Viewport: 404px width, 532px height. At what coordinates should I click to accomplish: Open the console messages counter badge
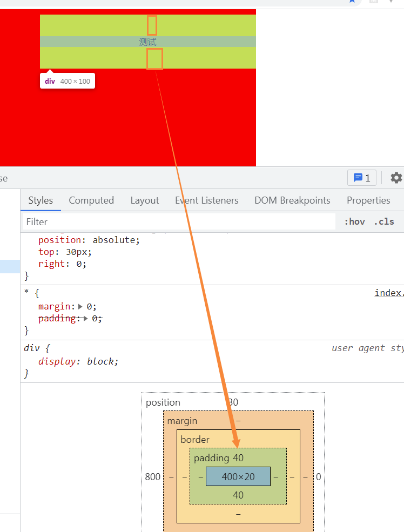(361, 178)
